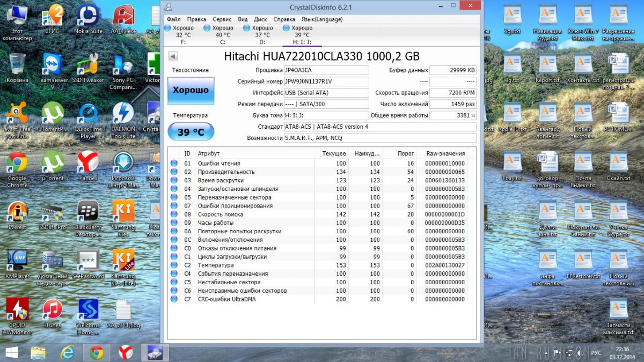Select the Скайп.txt file on desktop
Screen dimensions: 644x362
(x=618, y=166)
